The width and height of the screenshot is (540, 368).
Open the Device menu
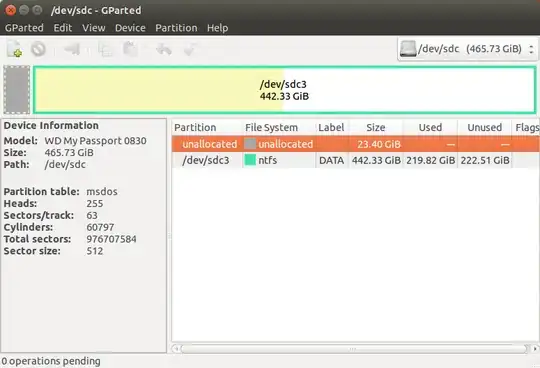click(130, 28)
